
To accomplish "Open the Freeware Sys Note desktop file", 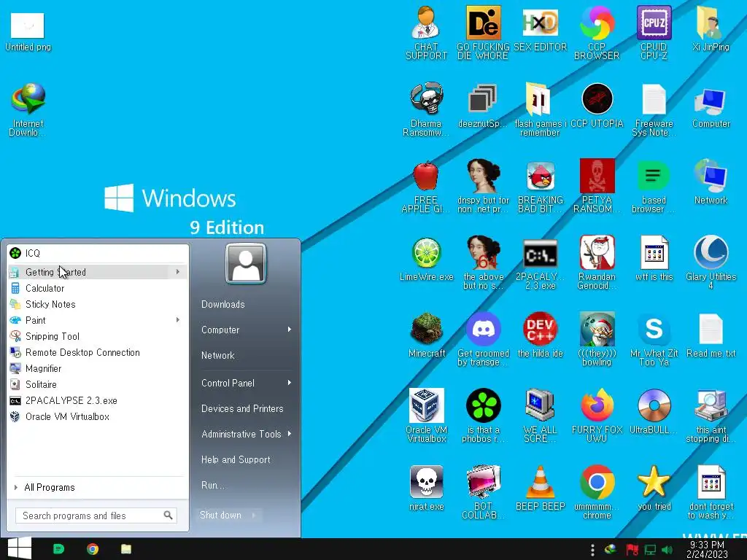I will click(654, 109).
